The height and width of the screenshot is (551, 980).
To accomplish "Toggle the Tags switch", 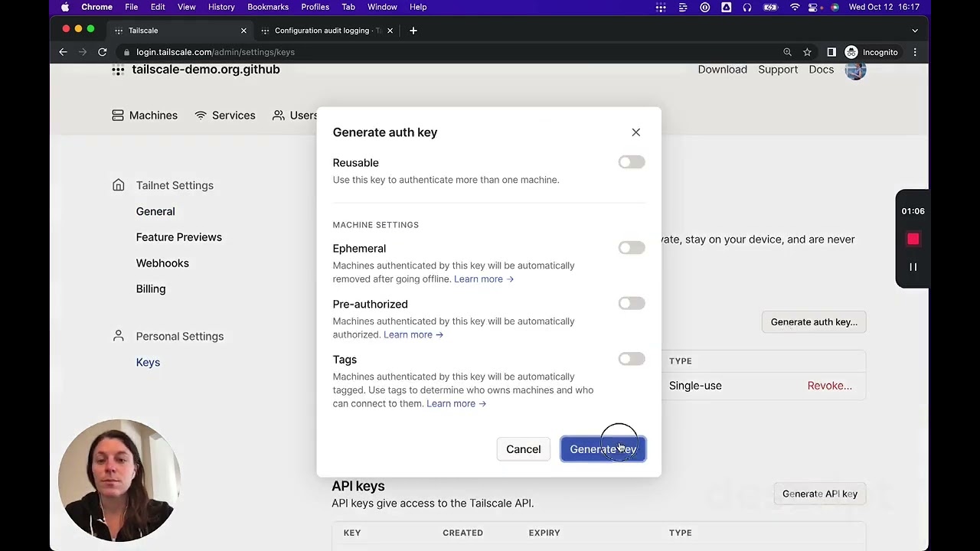I will (x=632, y=359).
